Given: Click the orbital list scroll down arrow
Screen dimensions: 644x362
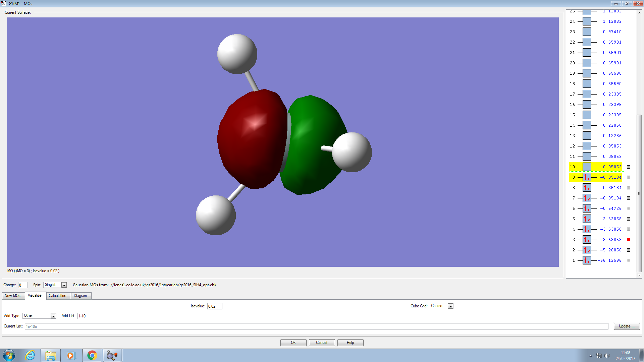Looking at the screenshot, I should click(x=639, y=275).
